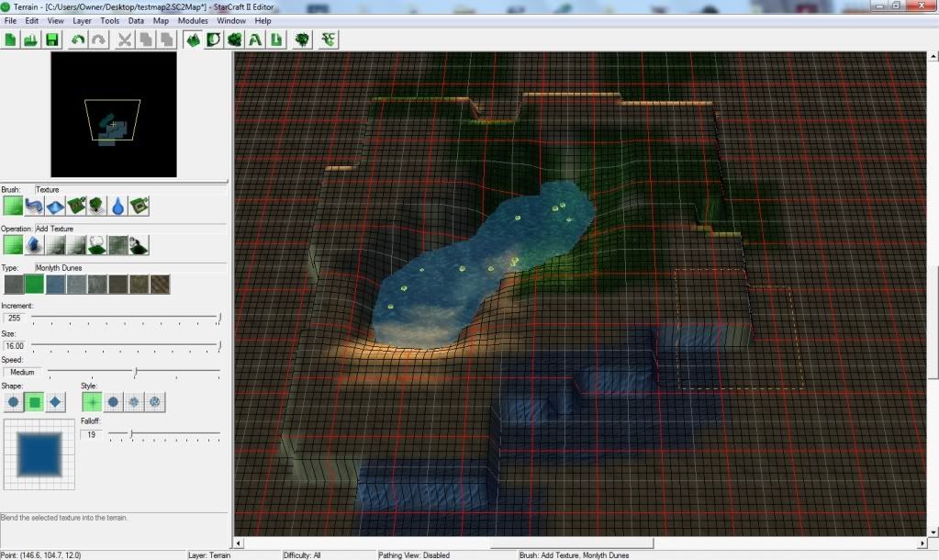Screen dimensions: 939x560
Task: Choose the cloud over terrain operation icon
Action: tap(97, 245)
